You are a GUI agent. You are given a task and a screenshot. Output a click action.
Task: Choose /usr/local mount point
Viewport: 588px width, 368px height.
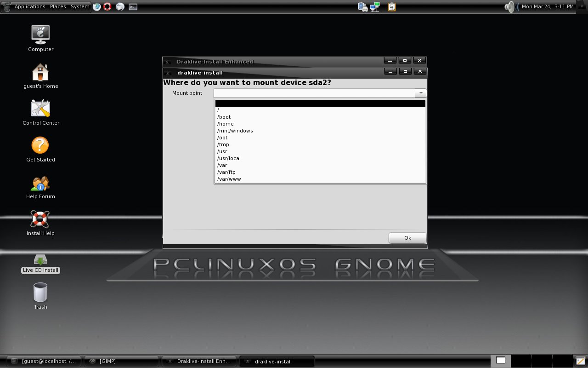click(320, 158)
